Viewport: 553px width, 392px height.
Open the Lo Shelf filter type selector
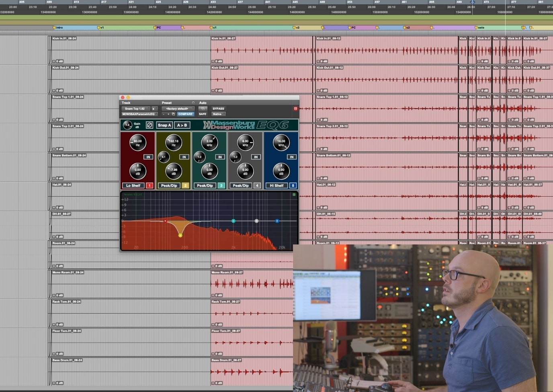(x=133, y=185)
